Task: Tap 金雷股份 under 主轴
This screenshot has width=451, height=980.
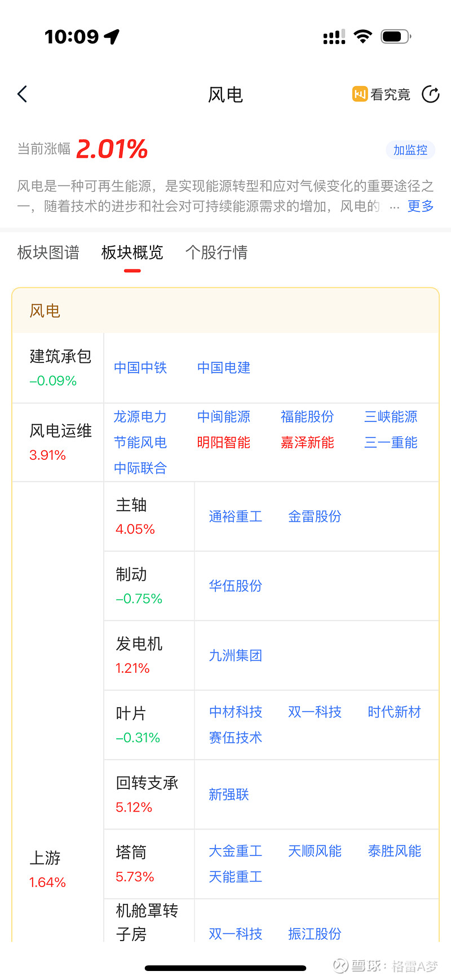Action: [315, 517]
